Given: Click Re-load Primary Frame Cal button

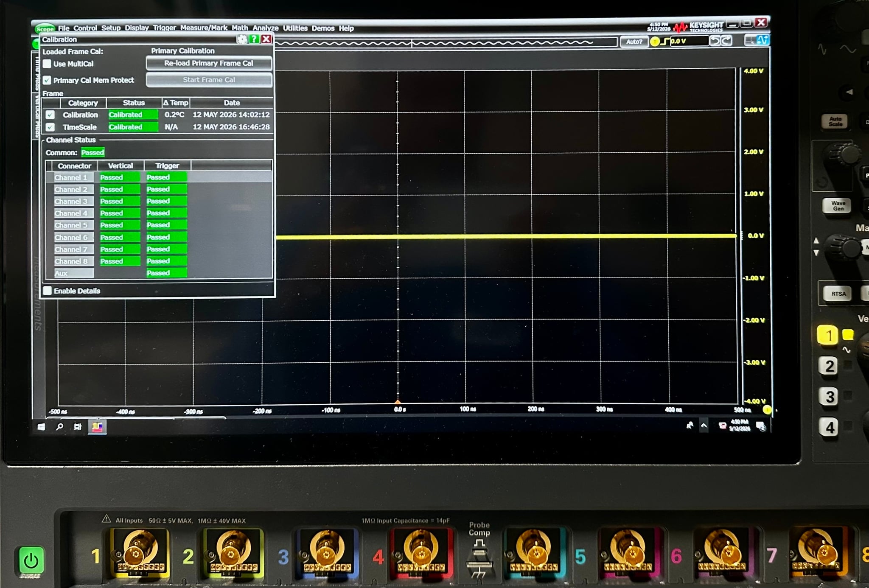Looking at the screenshot, I should (209, 63).
